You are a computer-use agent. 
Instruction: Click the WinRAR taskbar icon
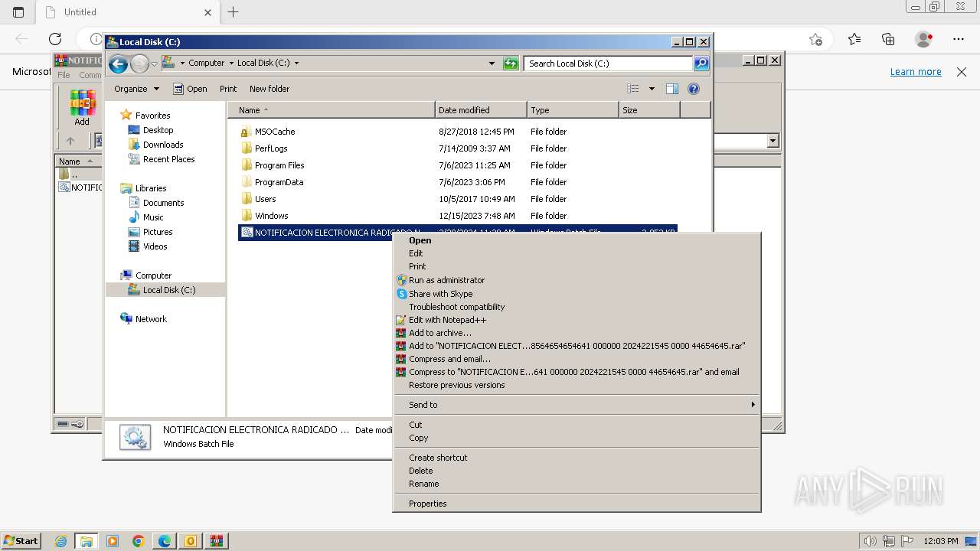coord(217,541)
